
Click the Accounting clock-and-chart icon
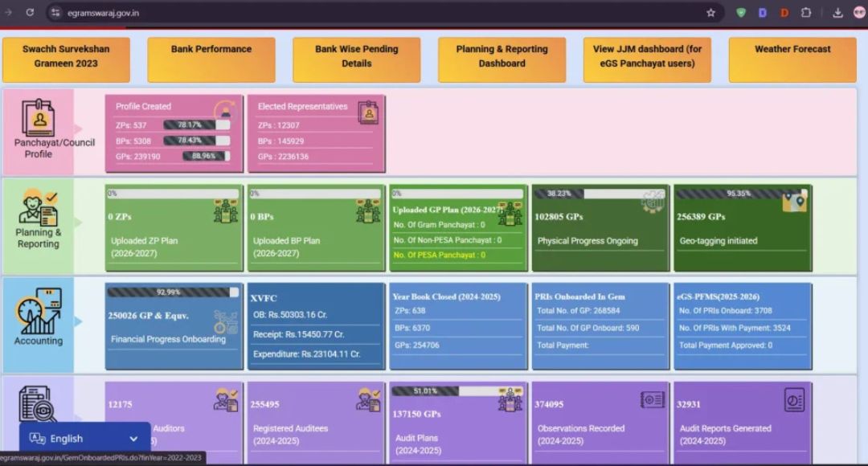38,311
